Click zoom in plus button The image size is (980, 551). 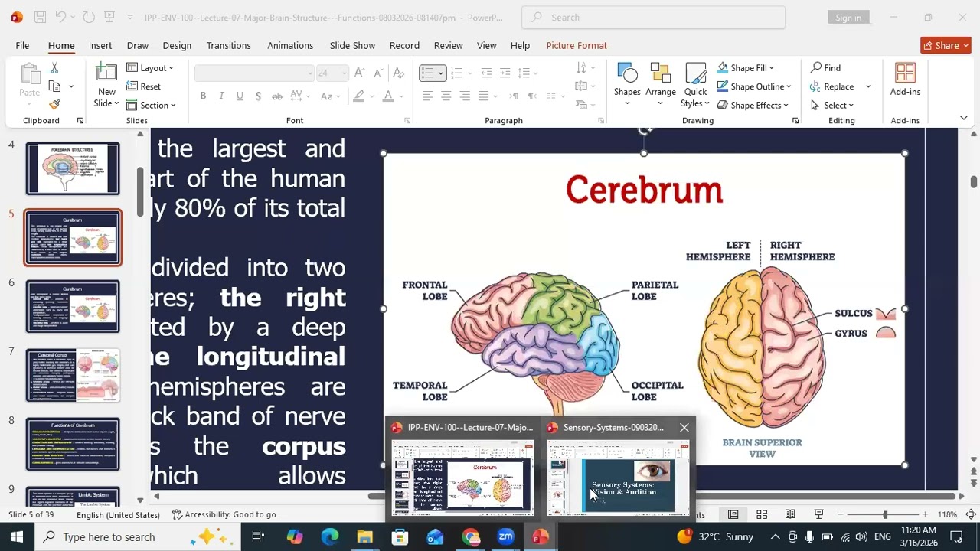[x=925, y=514]
